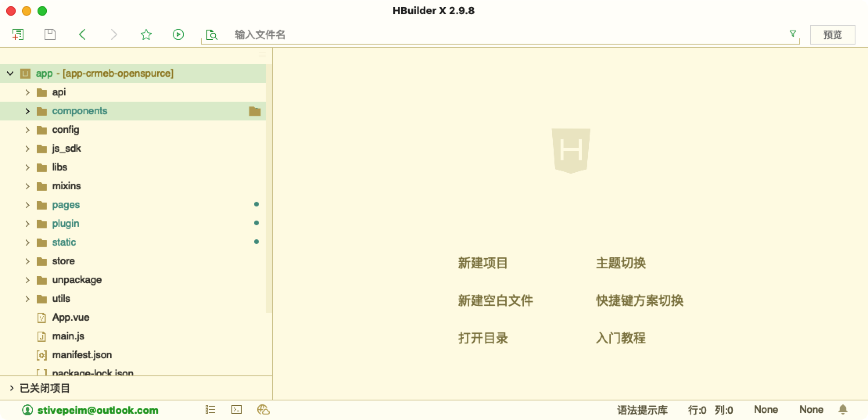
Task: Expand the utils folder
Action: click(27, 299)
